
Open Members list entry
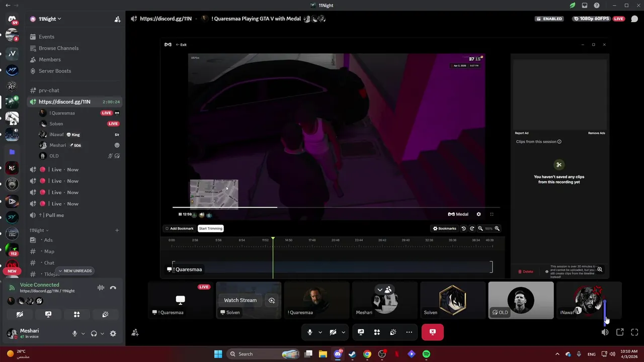point(75,59)
